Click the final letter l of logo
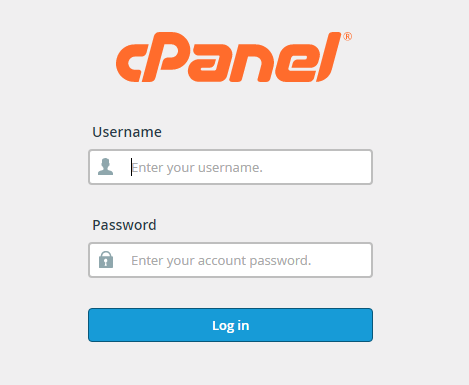Viewport: 469px width, 385px height. (x=328, y=57)
